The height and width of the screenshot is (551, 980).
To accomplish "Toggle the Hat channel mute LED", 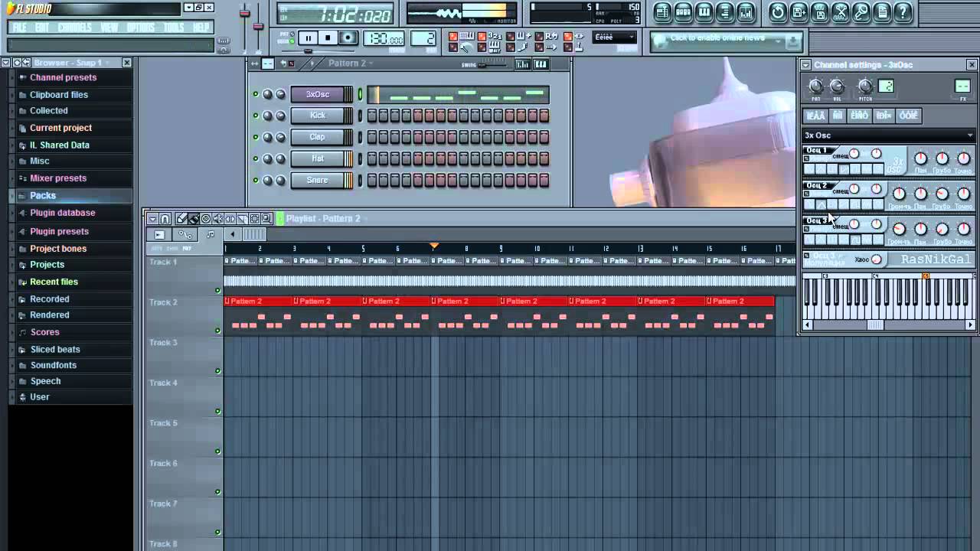I will click(x=256, y=158).
